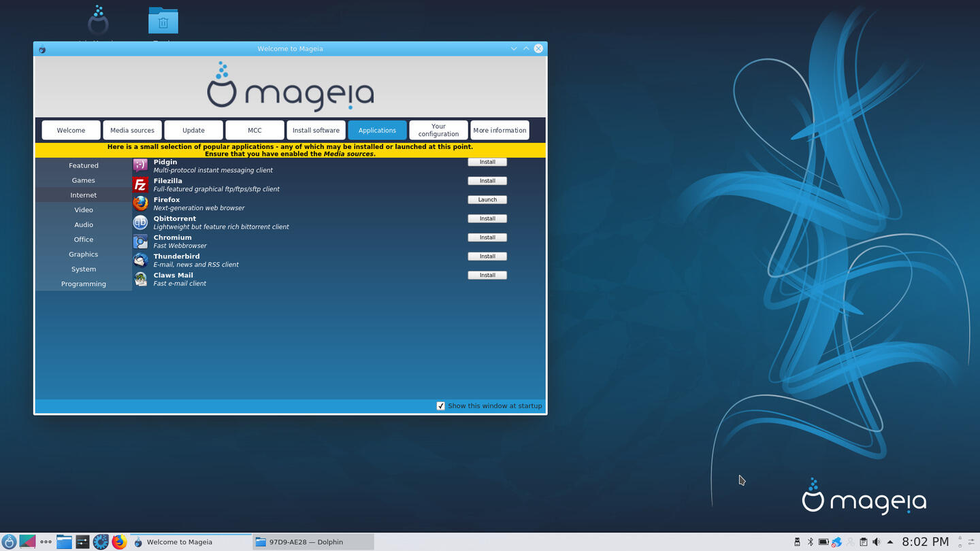Open the volume control tray icon

pos(877,542)
